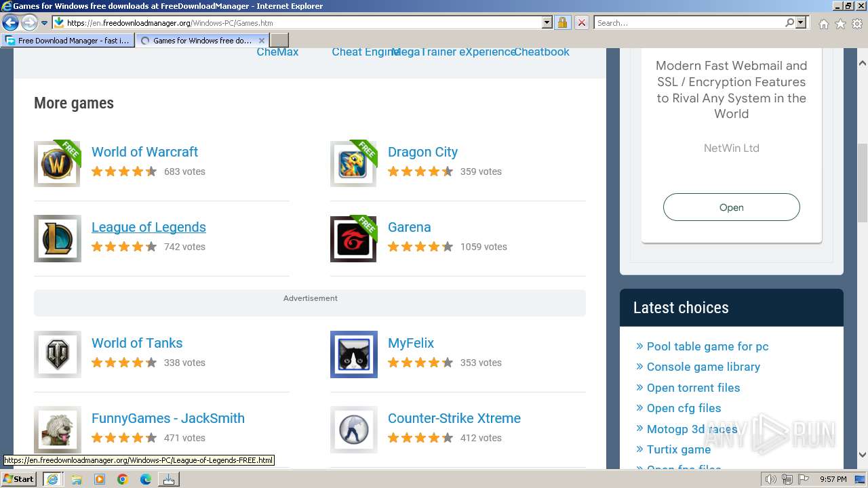Click the volume speaker tray icon
868x488 pixels.
click(x=770, y=479)
